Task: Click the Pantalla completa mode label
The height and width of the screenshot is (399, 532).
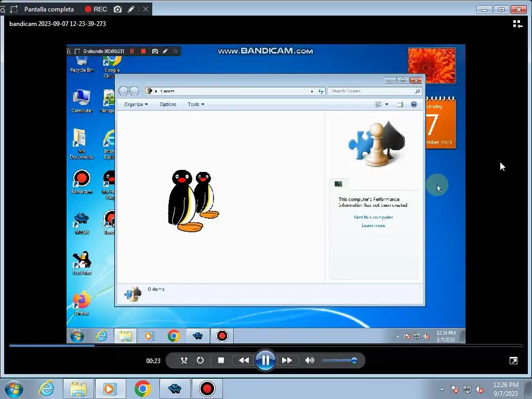Action: (x=49, y=9)
